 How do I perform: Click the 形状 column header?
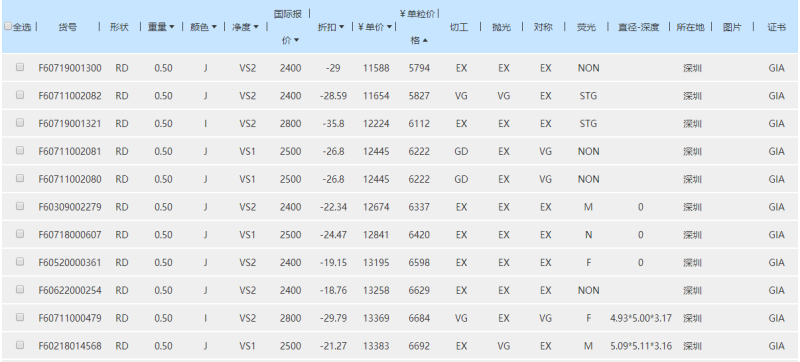click(119, 27)
